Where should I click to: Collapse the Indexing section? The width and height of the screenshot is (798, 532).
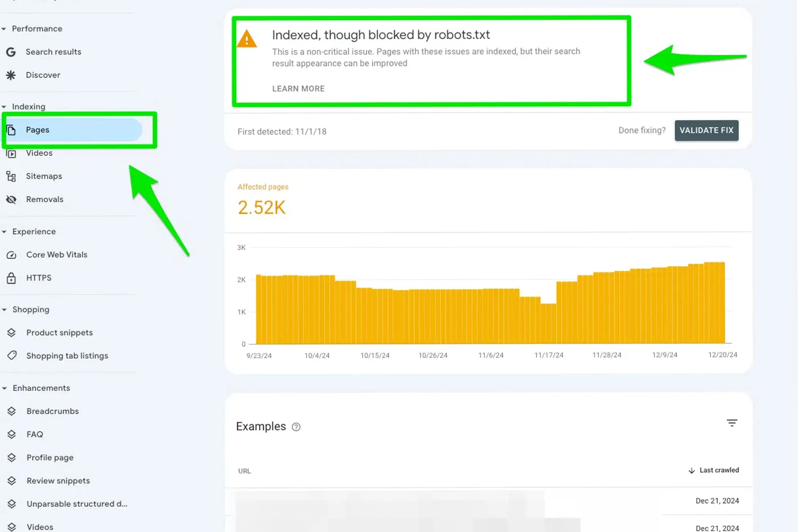[4, 107]
